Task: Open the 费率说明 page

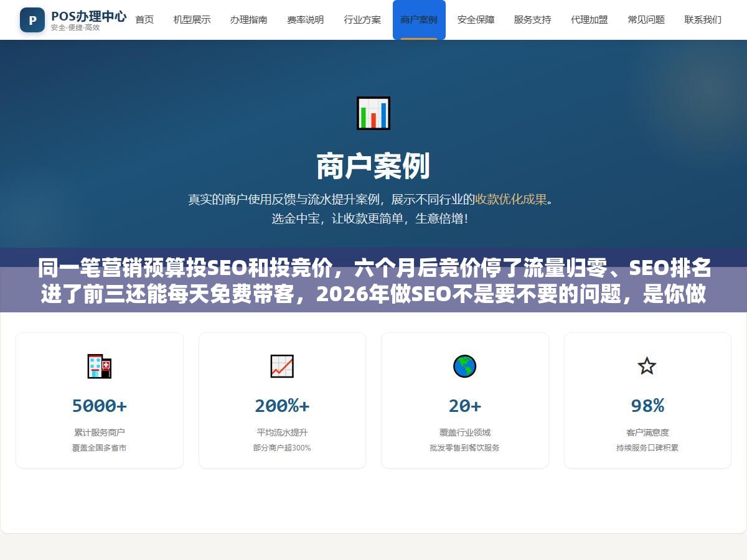Action: pos(305,20)
